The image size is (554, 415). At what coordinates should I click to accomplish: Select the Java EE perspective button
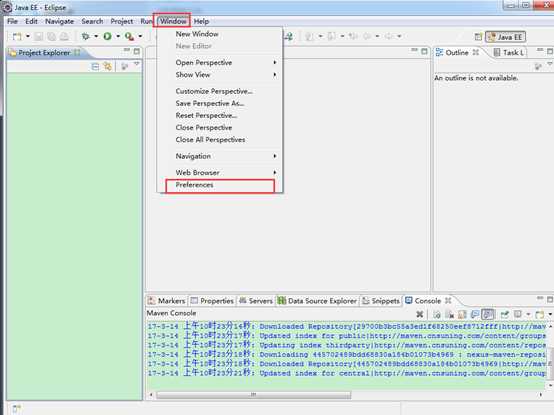pos(506,37)
